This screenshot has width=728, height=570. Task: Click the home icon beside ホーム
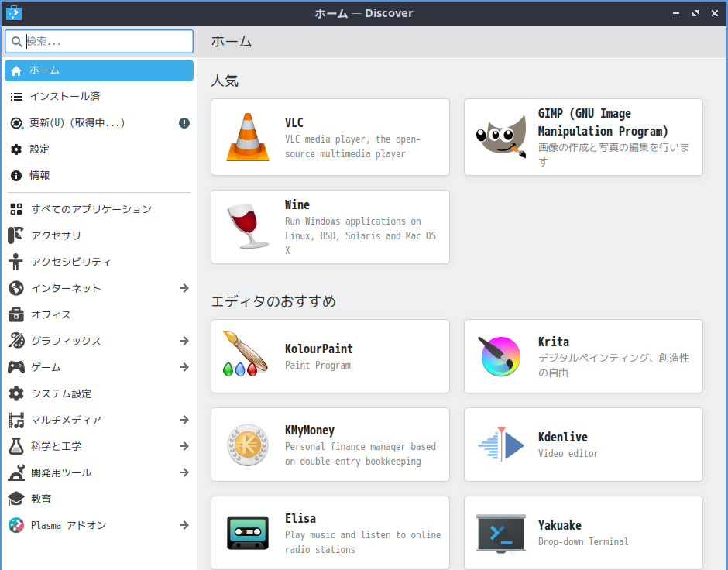(16, 70)
